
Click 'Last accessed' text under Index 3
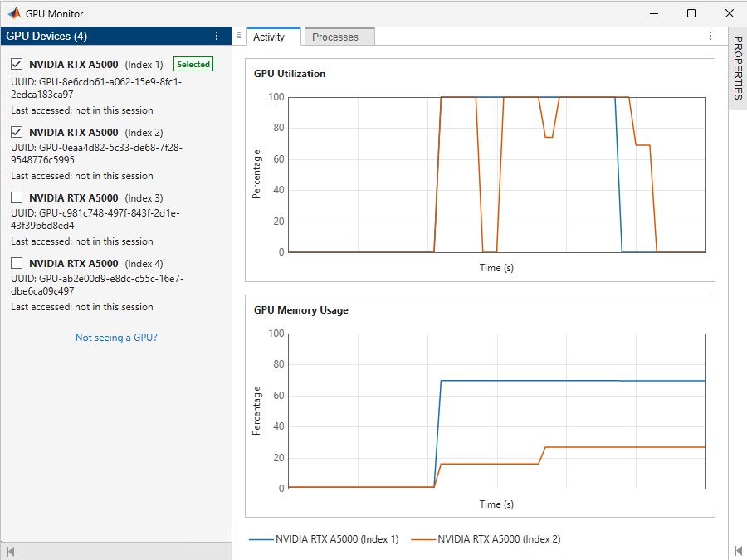tap(82, 241)
